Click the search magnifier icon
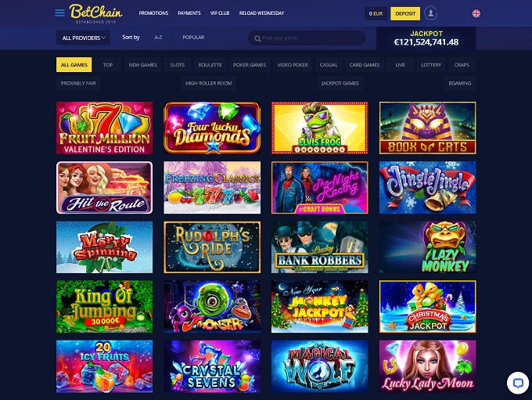The image size is (532, 400). pyautogui.click(x=258, y=38)
